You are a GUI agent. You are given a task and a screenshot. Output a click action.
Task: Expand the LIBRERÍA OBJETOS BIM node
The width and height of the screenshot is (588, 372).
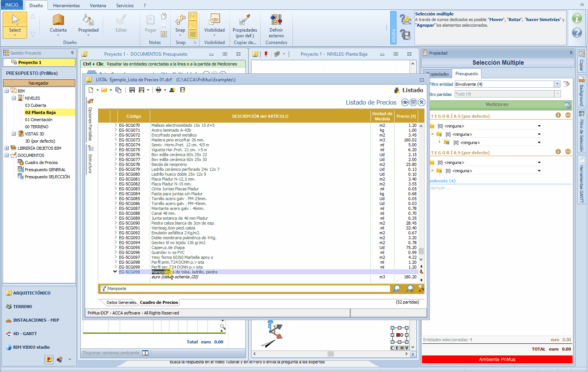click(x=6, y=148)
